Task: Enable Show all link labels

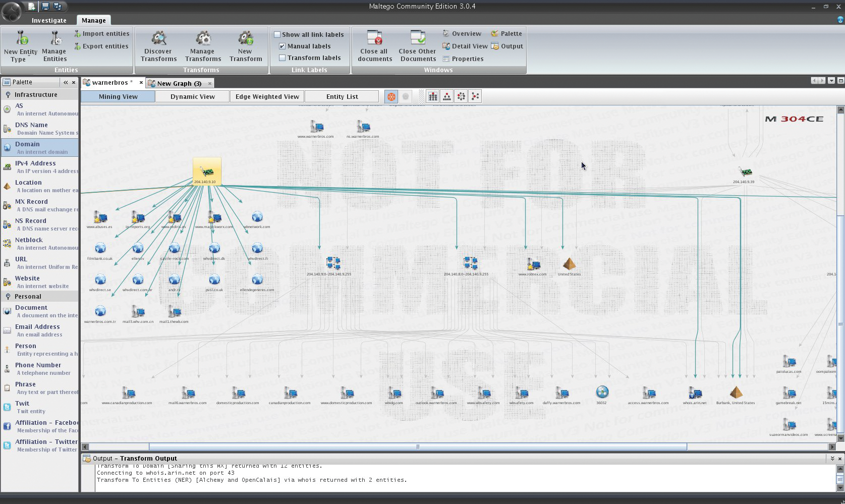Action: pyautogui.click(x=278, y=34)
